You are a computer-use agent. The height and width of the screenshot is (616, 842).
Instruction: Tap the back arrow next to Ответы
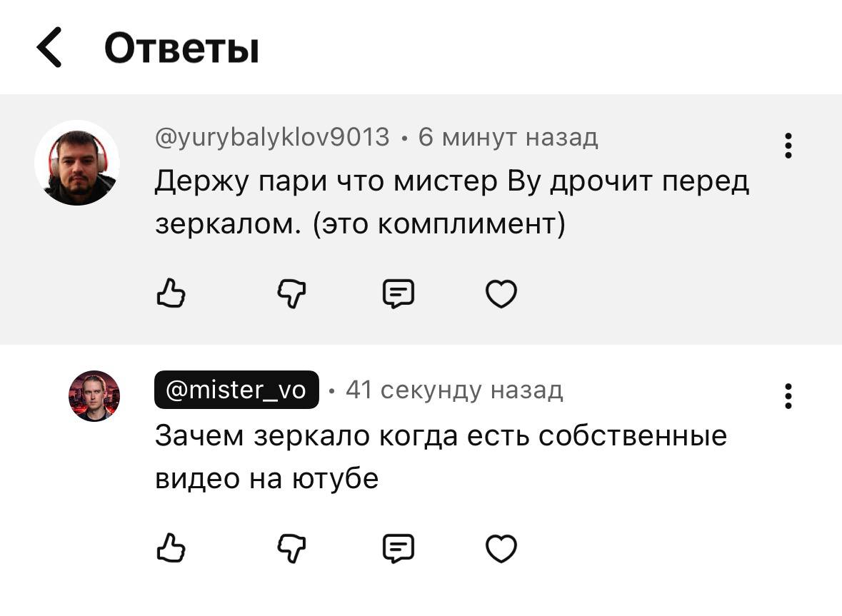(x=50, y=47)
